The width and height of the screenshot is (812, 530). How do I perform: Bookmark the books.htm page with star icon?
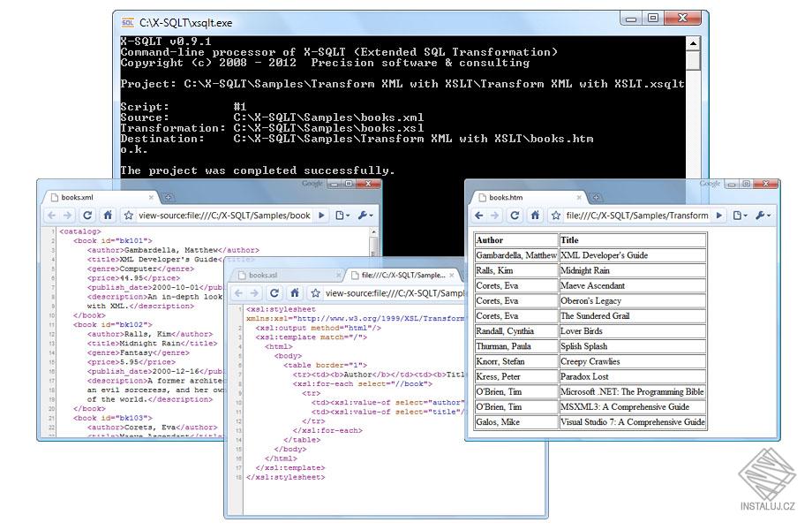click(x=556, y=216)
